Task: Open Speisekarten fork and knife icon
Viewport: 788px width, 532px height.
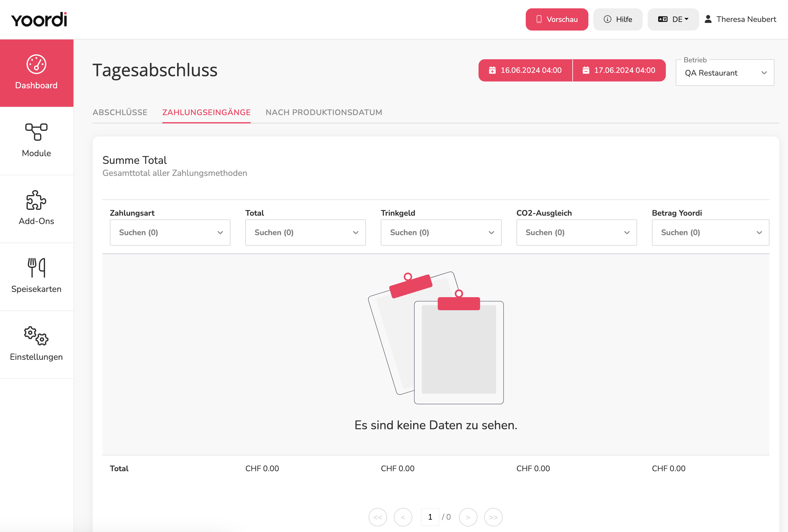Action: pos(36,268)
